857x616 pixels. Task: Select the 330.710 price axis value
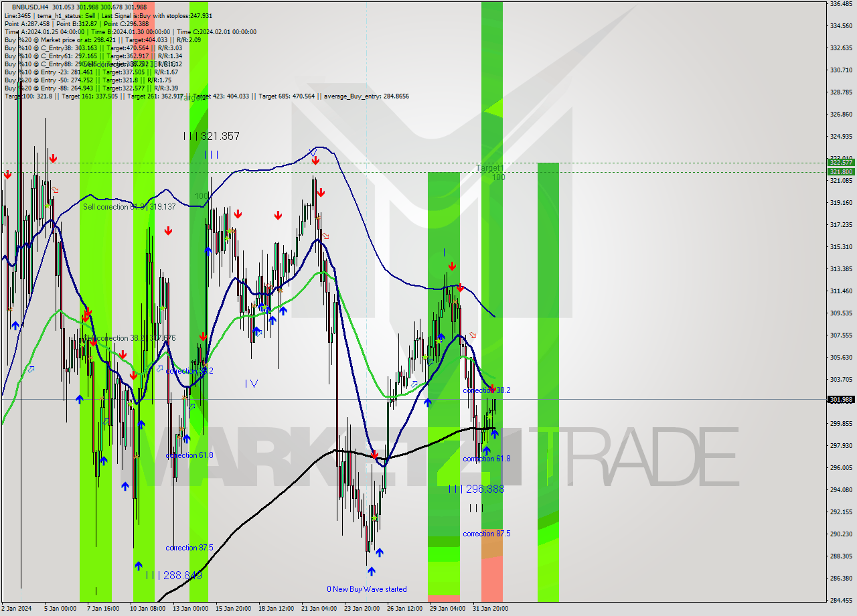click(x=841, y=70)
